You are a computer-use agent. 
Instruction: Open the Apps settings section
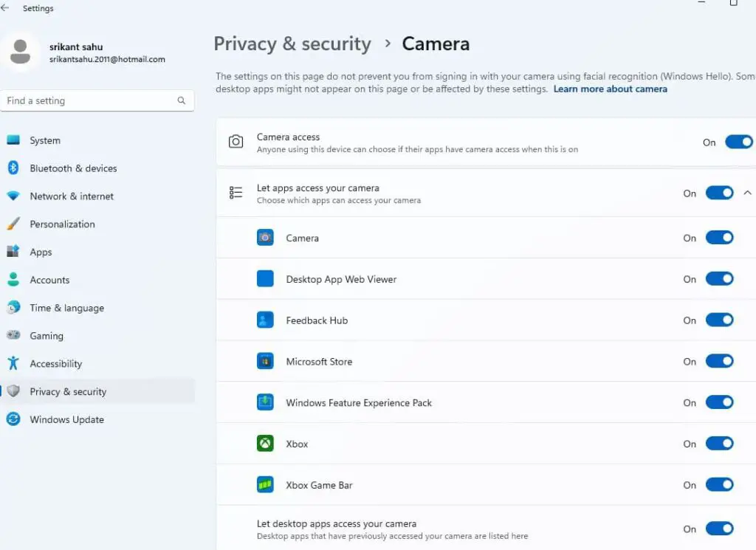pyautogui.click(x=40, y=252)
